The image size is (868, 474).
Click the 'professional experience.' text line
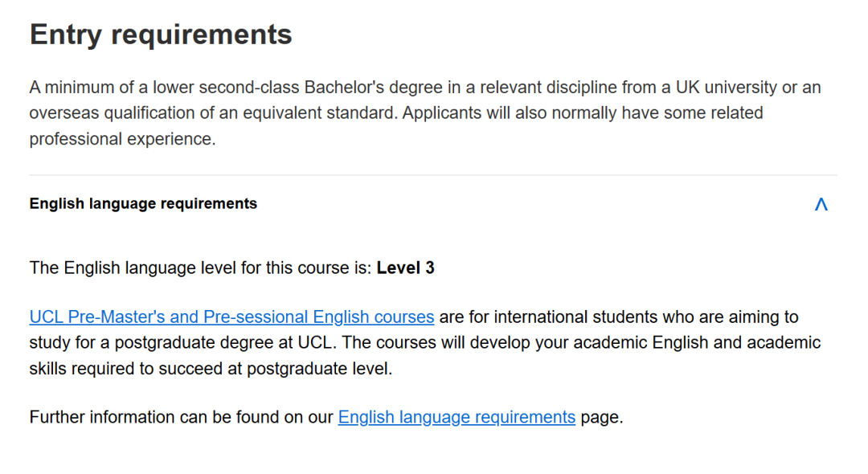pos(122,139)
